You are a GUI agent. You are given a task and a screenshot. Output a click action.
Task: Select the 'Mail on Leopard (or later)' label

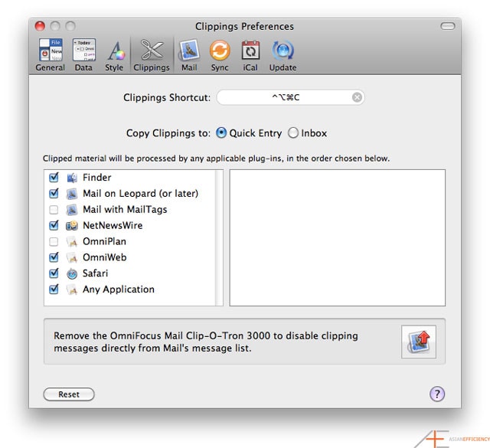click(x=140, y=194)
